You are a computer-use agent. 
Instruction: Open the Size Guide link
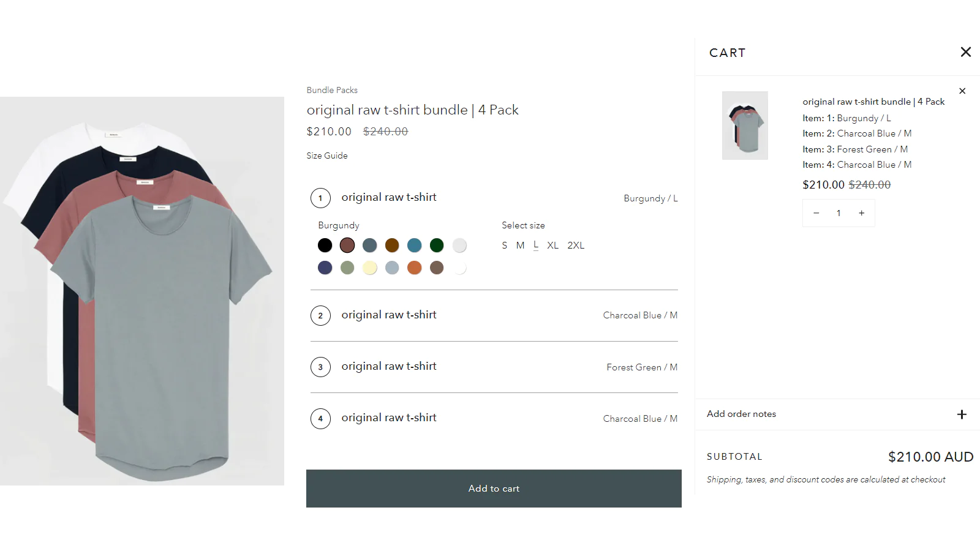point(327,156)
